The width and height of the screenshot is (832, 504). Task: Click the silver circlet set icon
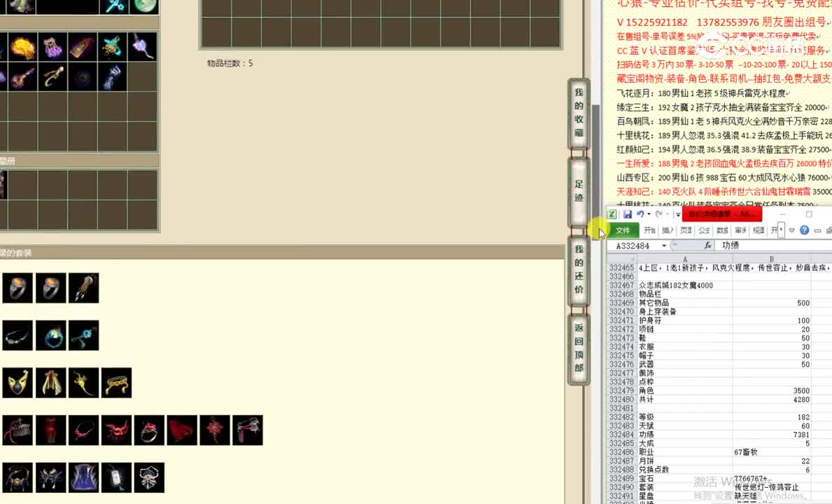[18, 335]
